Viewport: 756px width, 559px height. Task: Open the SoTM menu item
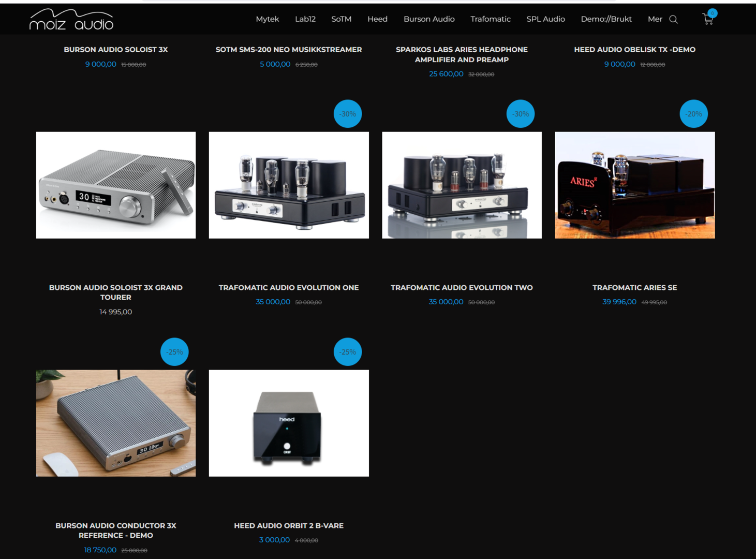pyautogui.click(x=342, y=19)
